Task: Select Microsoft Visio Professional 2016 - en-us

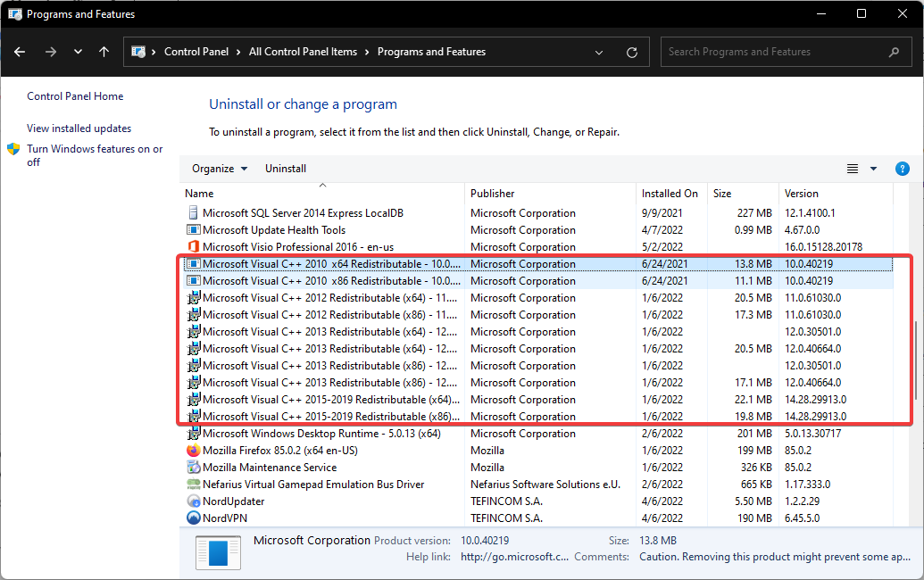Action: [x=298, y=247]
